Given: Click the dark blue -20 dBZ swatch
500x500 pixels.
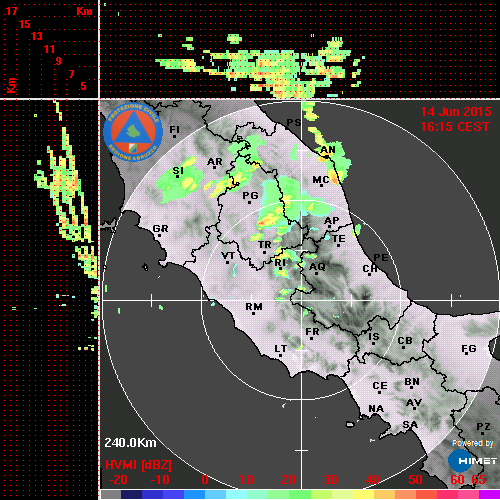Looking at the screenshot, I should 132,494.
